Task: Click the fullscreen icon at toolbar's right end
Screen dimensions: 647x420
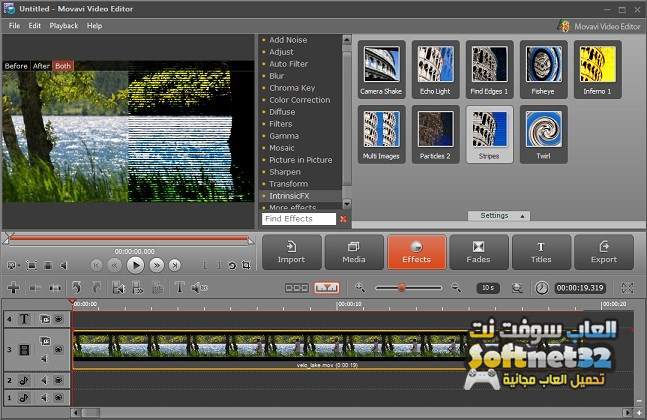Action: point(628,288)
